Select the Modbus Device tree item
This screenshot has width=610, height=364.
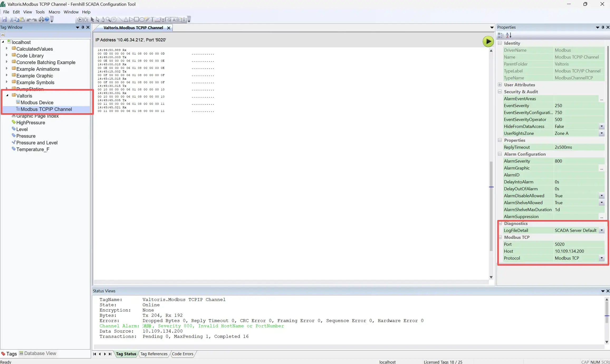pos(37,102)
